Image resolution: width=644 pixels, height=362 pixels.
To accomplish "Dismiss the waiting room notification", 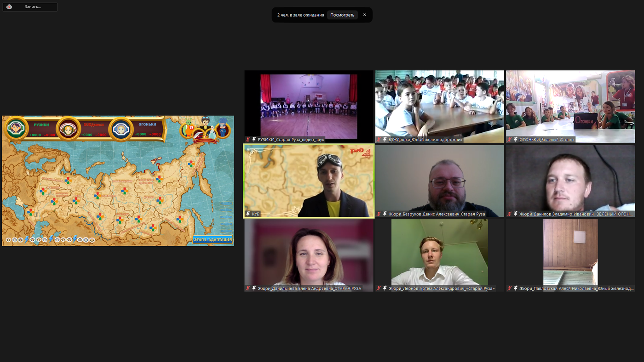I will 364,15.
